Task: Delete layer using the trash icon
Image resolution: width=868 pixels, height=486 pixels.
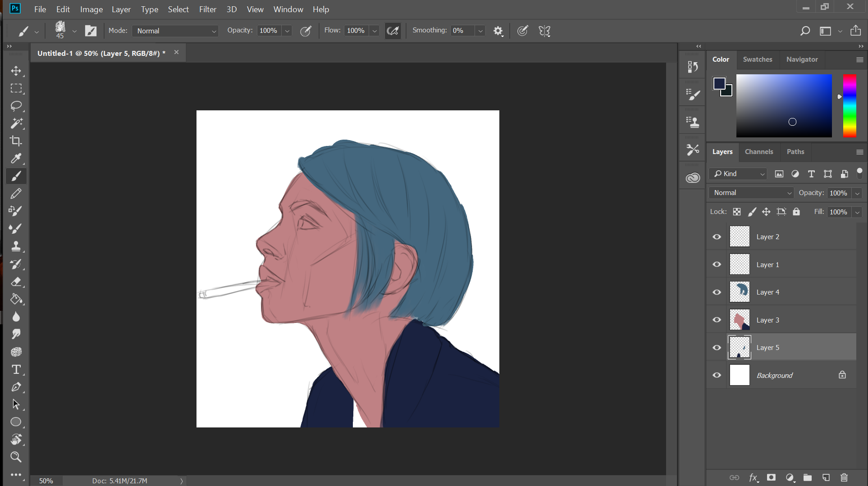Action: (844, 477)
